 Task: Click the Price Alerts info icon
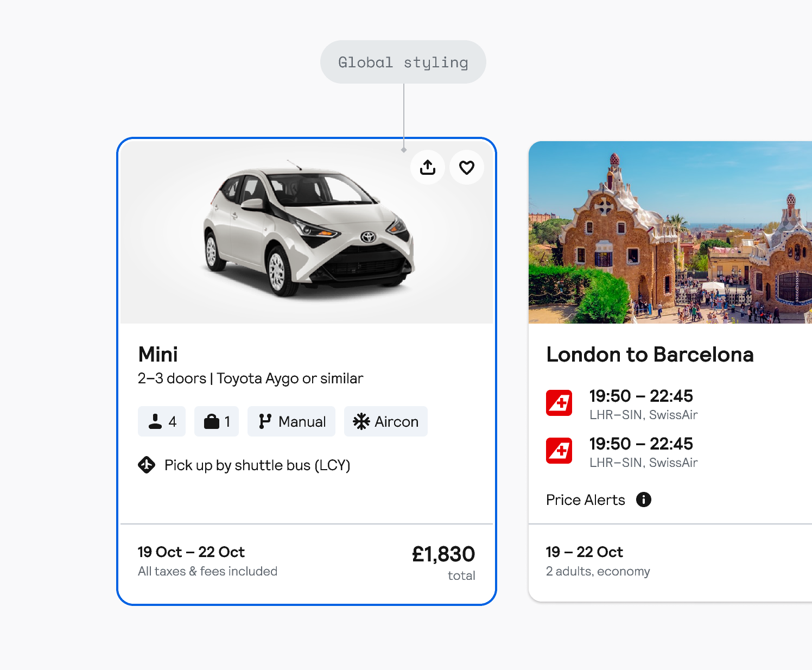[644, 500]
